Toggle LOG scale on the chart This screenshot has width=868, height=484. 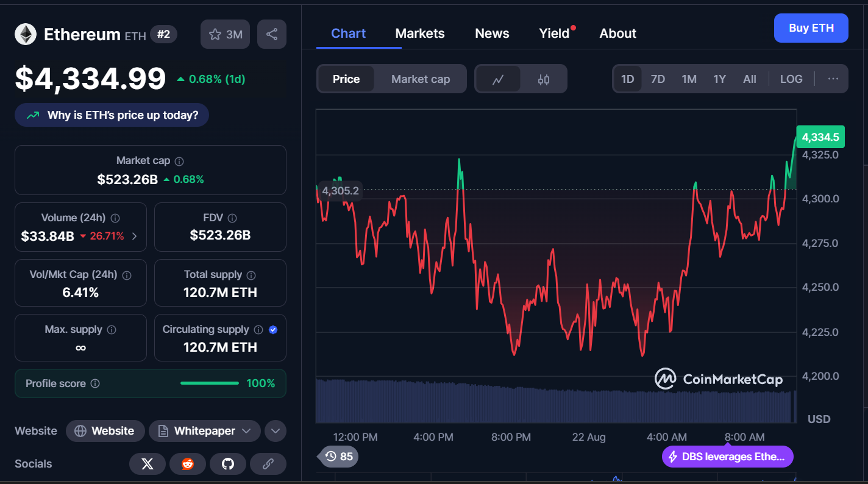(791, 79)
